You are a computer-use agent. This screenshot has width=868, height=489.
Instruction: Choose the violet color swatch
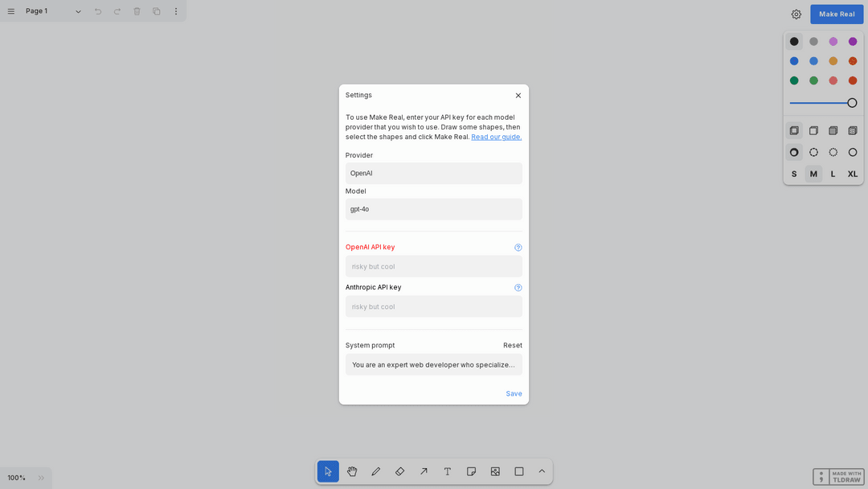coord(853,42)
